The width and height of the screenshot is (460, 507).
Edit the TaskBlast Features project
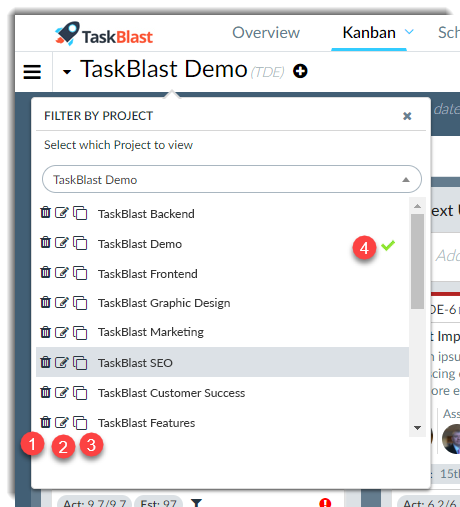(x=62, y=422)
